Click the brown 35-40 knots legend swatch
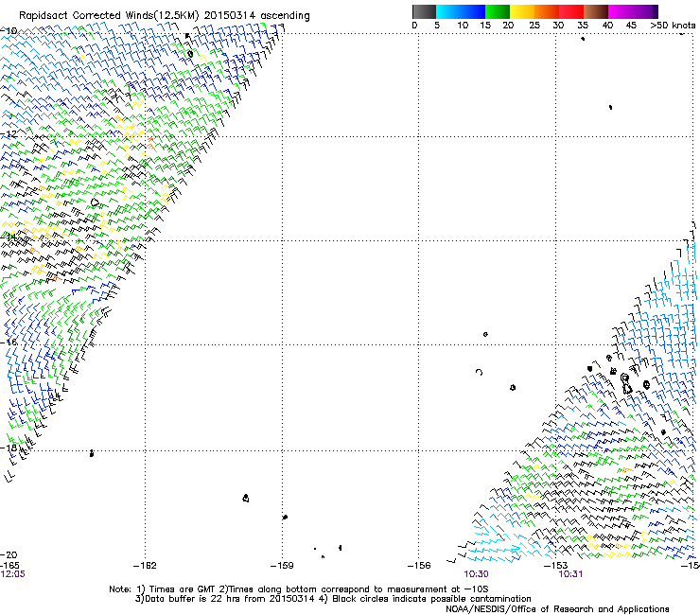 [596, 11]
